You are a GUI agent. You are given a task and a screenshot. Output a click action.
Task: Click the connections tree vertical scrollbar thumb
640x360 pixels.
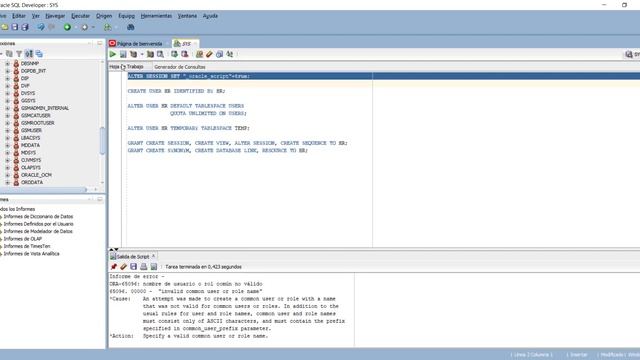(x=102, y=141)
